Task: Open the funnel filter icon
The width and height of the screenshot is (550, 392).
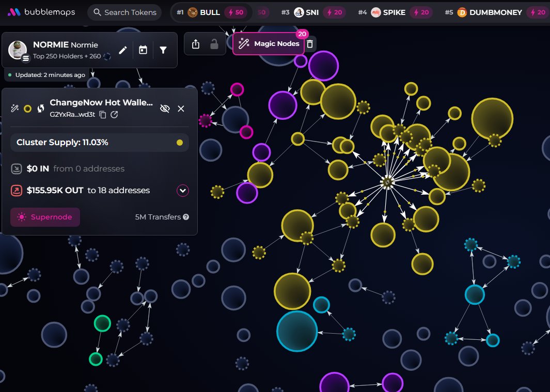Action: [x=163, y=50]
